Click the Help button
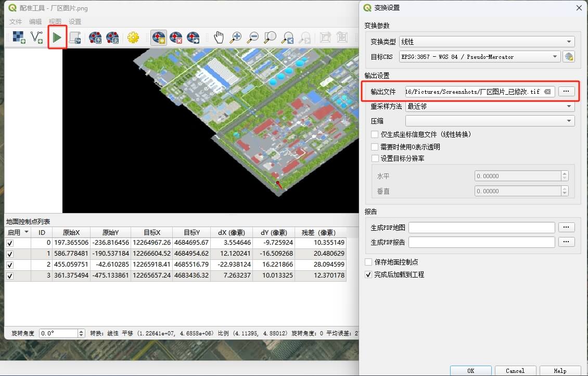Viewport: 588px width, 376px height. [560, 371]
